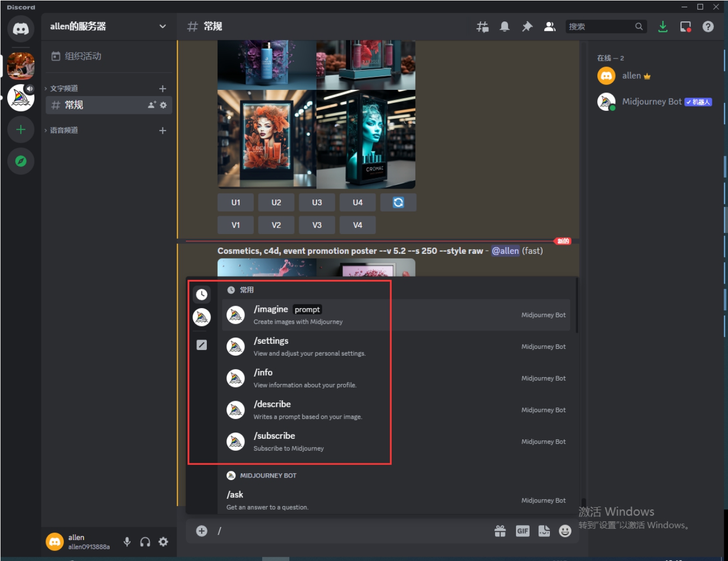This screenshot has width=728, height=561.
Task: Open Explore servers compass icon
Action: (21, 161)
